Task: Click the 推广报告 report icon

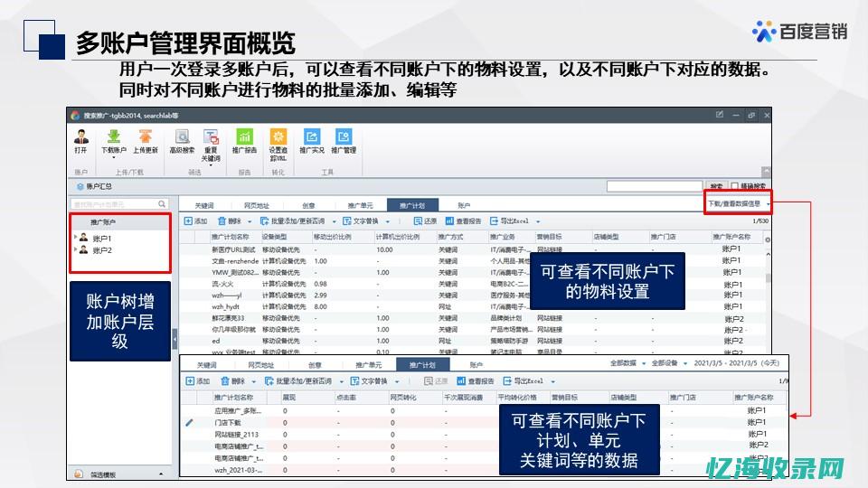Action: (244, 138)
